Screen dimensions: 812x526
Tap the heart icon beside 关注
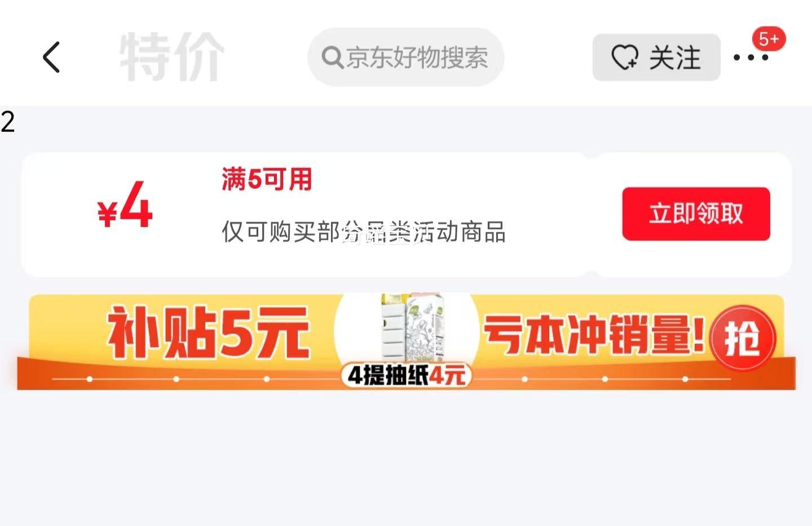625,58
